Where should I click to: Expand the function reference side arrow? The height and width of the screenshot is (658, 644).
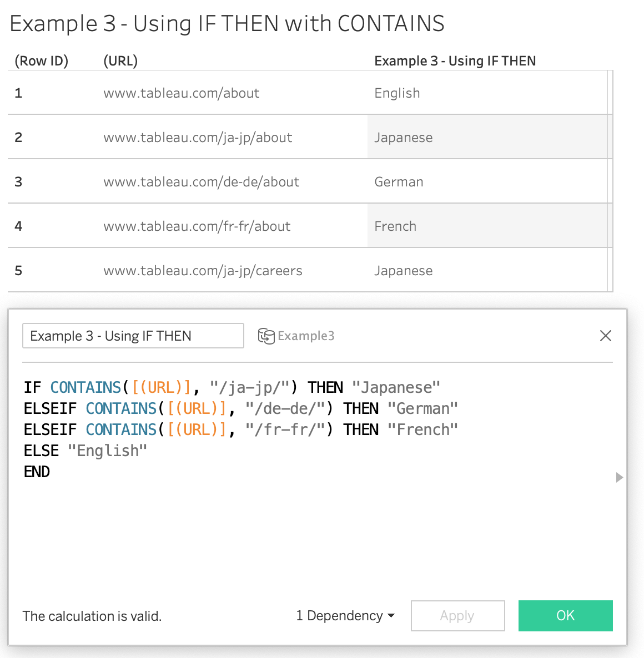(x=620, y=478)
